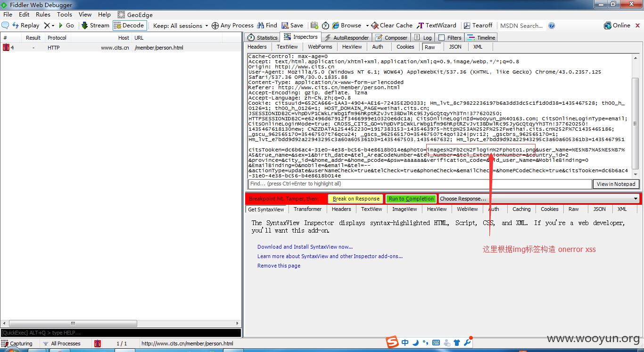Replay the selected session
The width and height of the screenshot is (644, 352).
coord(25,25)
